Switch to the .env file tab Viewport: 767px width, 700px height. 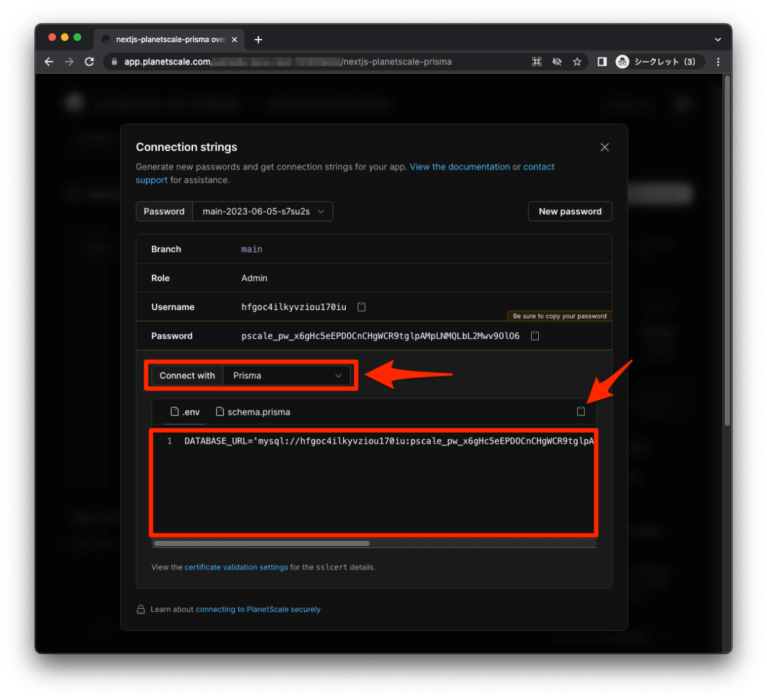click(185, 412)
